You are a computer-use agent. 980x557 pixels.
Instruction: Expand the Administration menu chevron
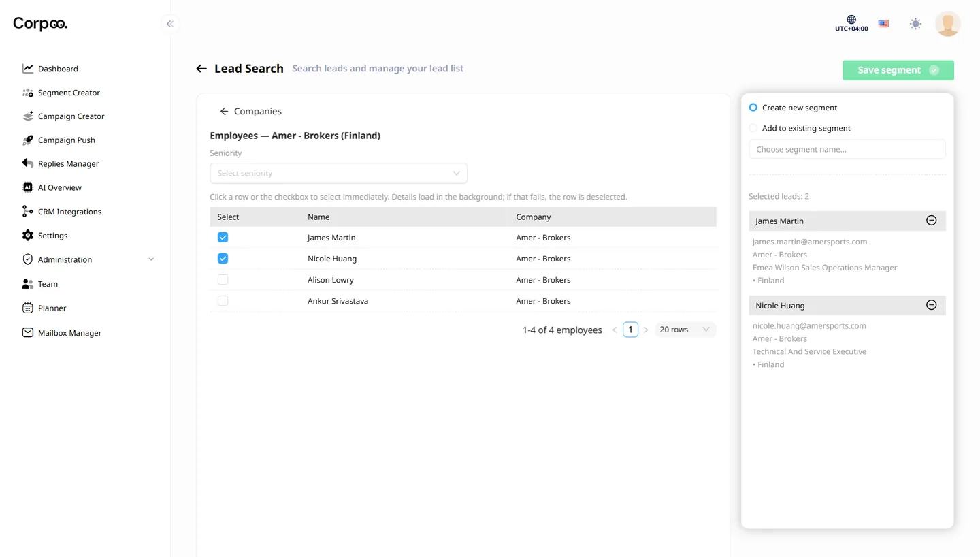tap(151, 259)
